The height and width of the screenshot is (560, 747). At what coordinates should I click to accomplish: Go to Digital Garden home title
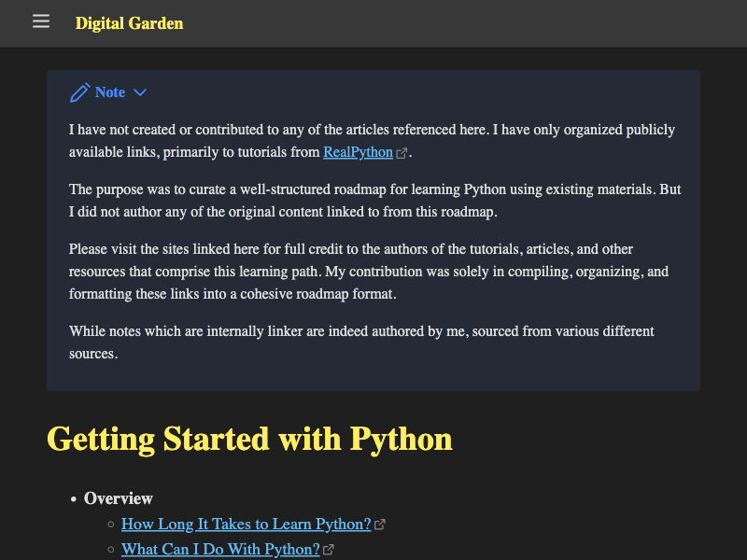pos(129,23)
